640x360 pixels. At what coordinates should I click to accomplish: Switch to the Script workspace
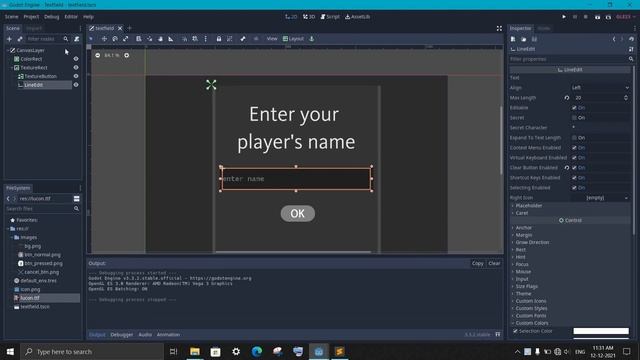click(x=330, y=17)
